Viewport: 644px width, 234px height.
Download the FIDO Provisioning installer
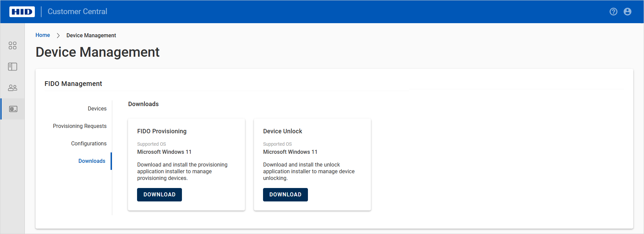coord(159,195)
